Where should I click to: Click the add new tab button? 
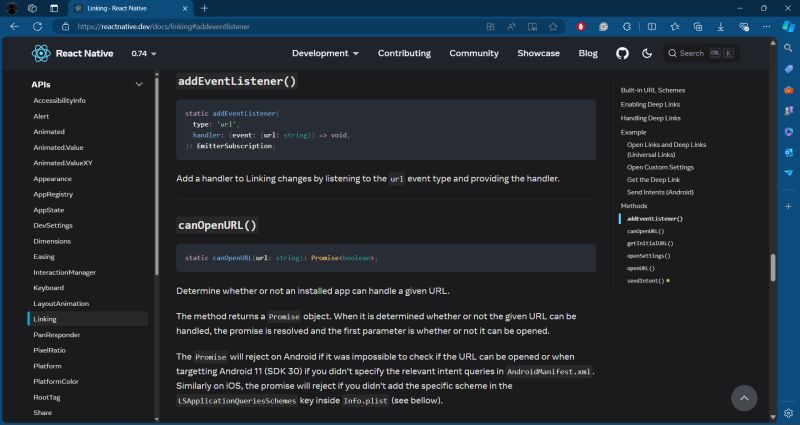pyautogui.click(x=204, y=8)
